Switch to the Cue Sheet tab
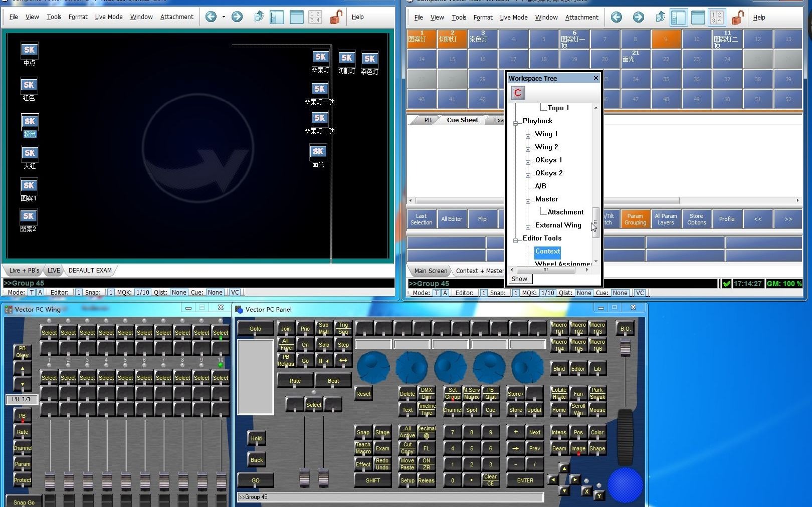The height and width of the screenshot is (507, 812). point(463,120)
